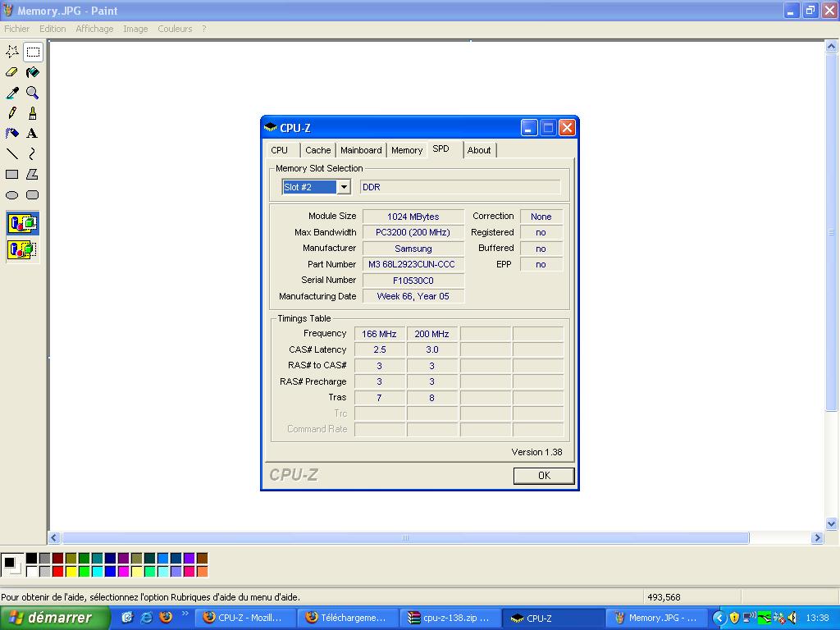Click the démarrer start button

(55, 618)
